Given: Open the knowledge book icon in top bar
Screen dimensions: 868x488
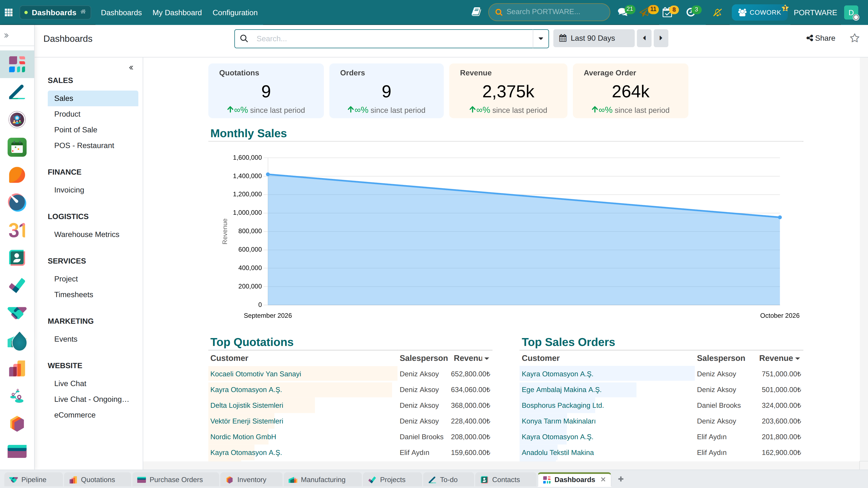Looking at the screenshot, I should click(476, 12).
